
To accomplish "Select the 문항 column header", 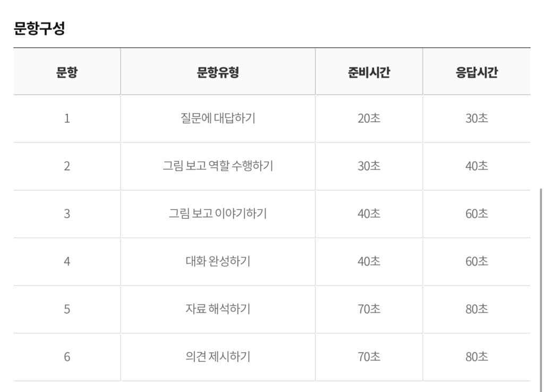I will pyautogui.click(x=67, y=72).
